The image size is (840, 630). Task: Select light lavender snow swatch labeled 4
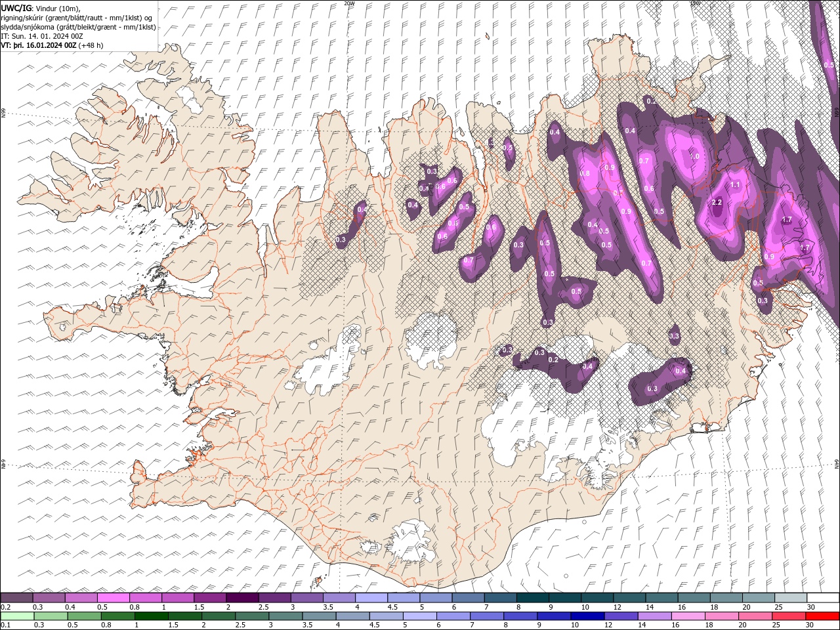[x=371, y=598]
